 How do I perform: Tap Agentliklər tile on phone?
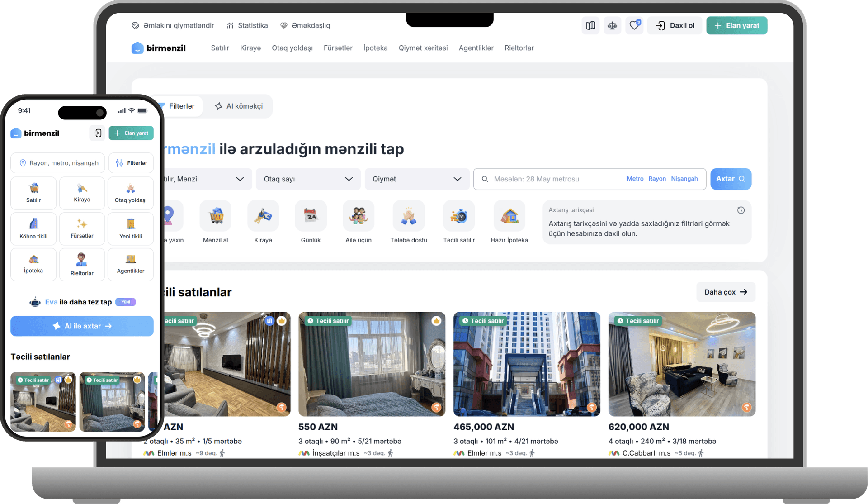[x=131, y=265]
